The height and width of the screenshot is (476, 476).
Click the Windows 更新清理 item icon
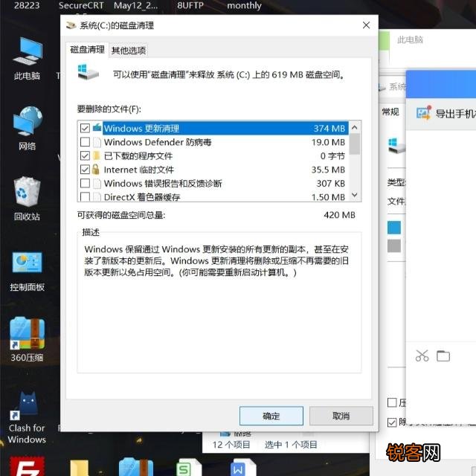click(97, 128)
